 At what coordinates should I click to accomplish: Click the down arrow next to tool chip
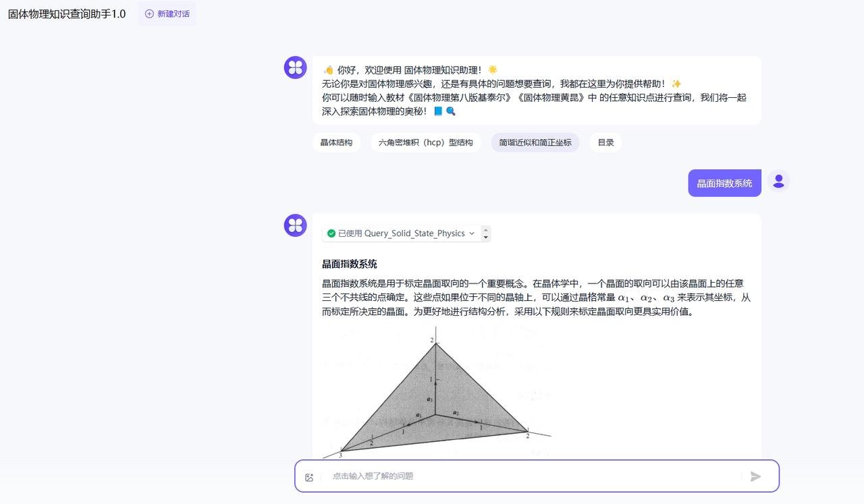coord(486,237)
